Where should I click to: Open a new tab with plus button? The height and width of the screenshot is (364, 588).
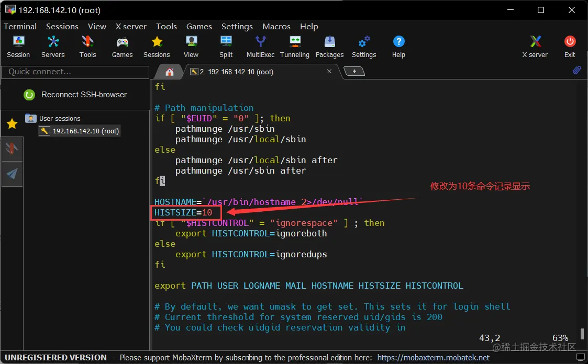coord(354,71)
